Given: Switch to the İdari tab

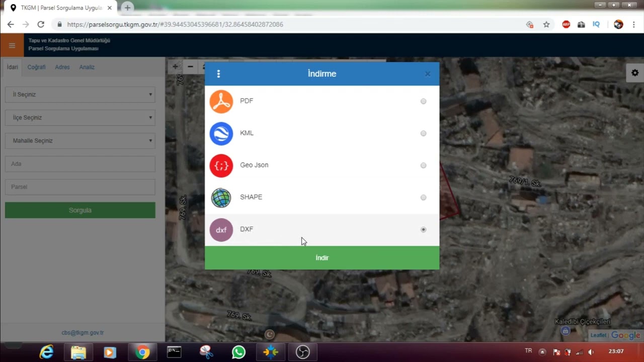Looking at the screenshot, I should (x=12, y=67).
